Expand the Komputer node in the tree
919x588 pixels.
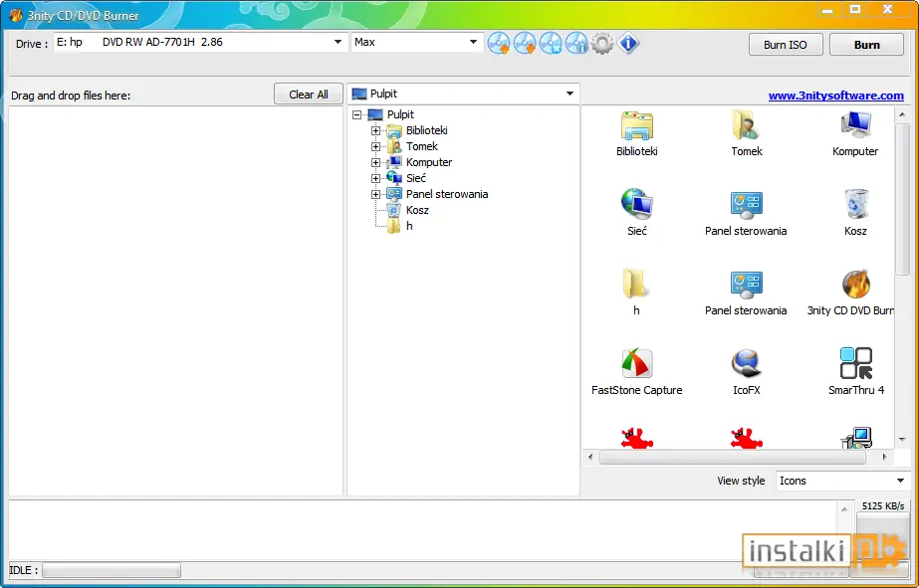click(375, 162)
